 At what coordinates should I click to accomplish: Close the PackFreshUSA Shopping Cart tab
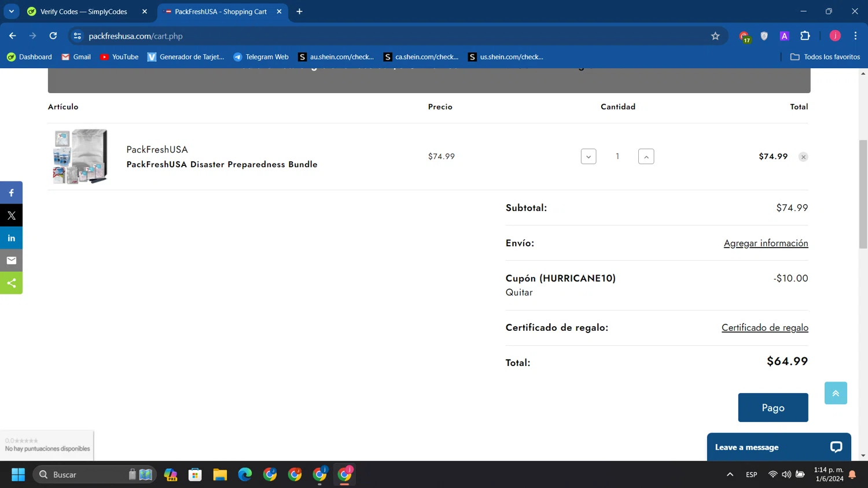click(279, 12)
